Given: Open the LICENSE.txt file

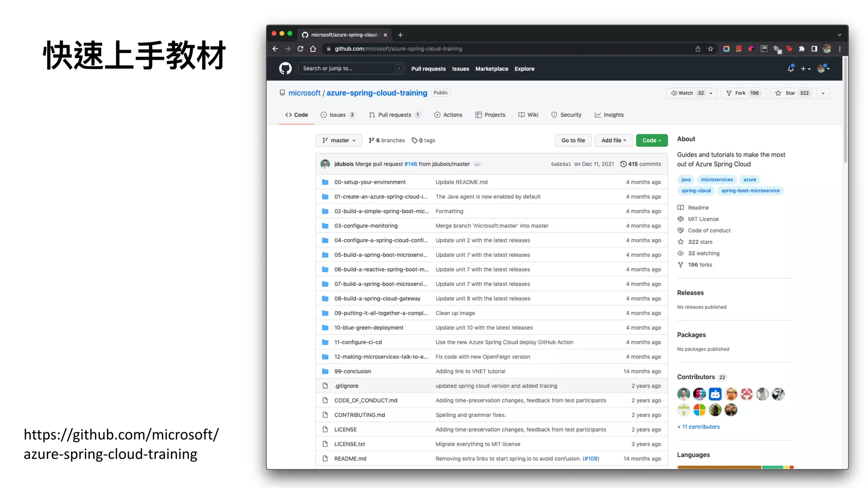Looking at the screenshot, I should click(x=349, y=444).
